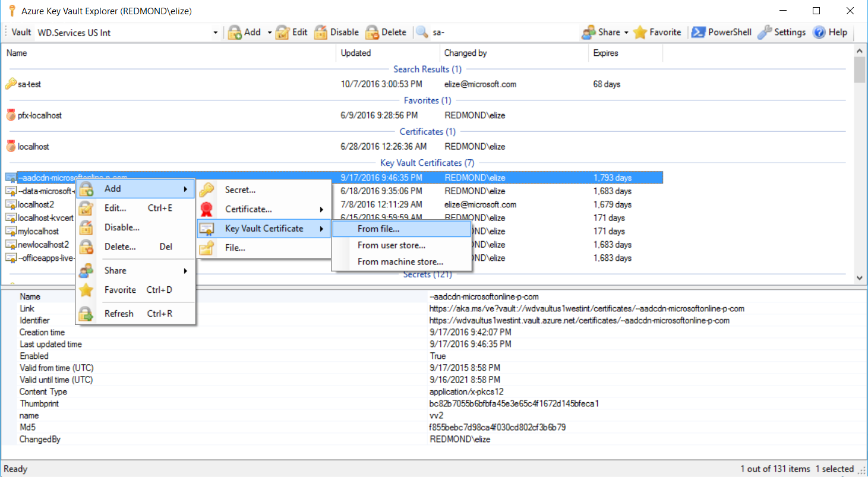The image size is (868, 477).
Task: Click the Delete toolbar button
Action: click(386, 32)
